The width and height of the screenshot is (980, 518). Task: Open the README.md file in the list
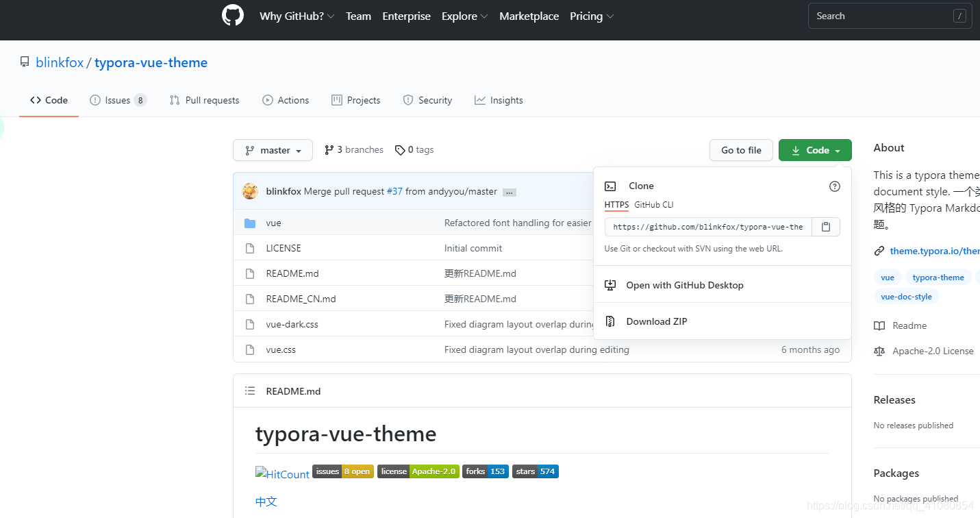coord(292,273)
